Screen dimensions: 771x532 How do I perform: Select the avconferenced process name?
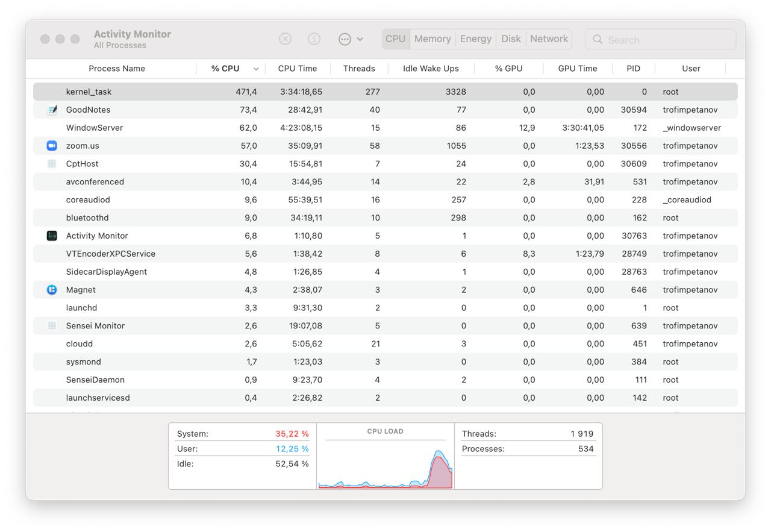pos(95,182)
